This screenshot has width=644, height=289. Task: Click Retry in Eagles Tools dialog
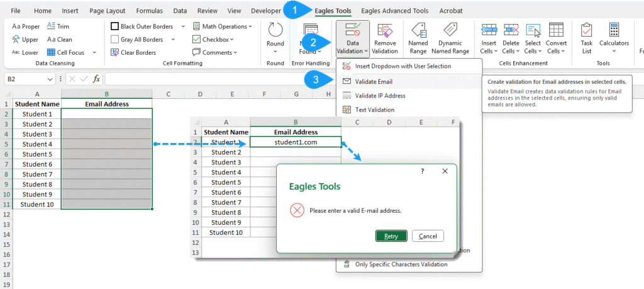point(391,236)
